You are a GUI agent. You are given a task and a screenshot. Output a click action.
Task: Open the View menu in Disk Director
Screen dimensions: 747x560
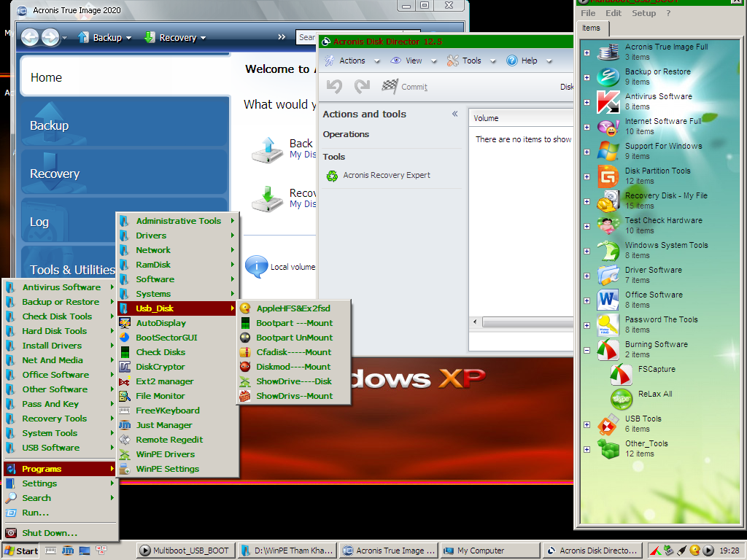tap(413, 61)
